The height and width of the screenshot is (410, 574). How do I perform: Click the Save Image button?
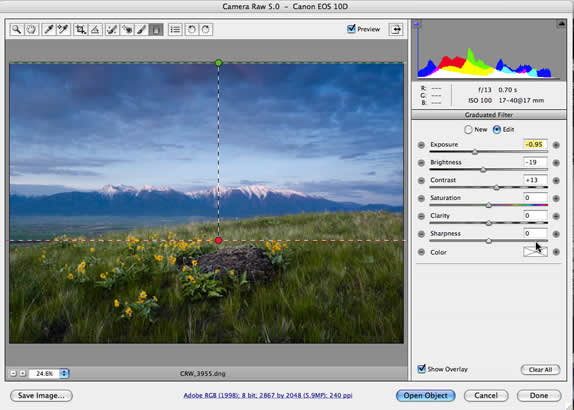(41, 396)
